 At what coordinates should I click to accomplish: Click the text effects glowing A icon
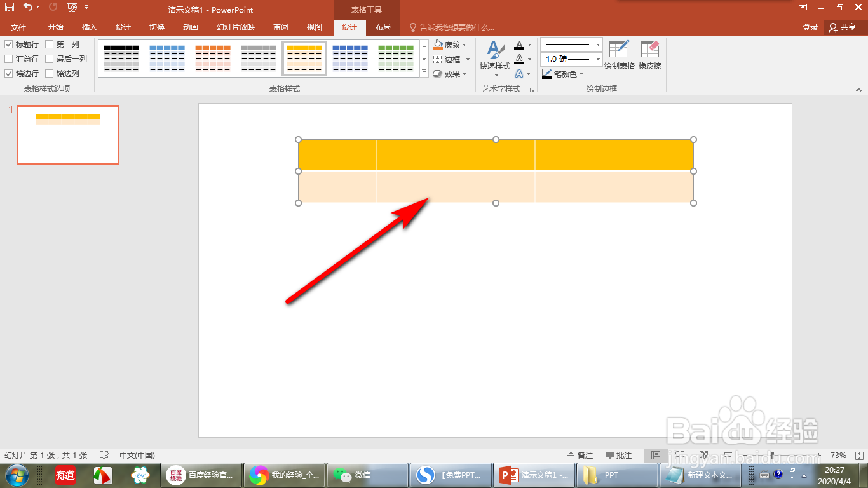(x=519, y=74)
